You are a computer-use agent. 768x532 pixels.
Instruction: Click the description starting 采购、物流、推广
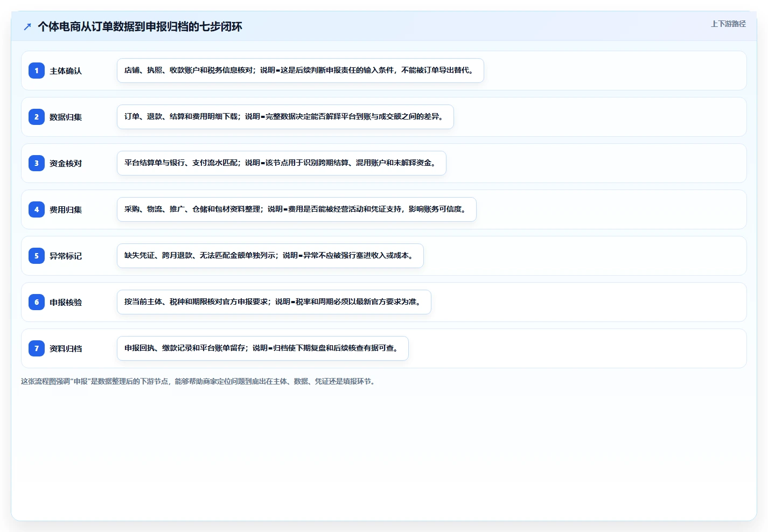(x=297, y=209)
